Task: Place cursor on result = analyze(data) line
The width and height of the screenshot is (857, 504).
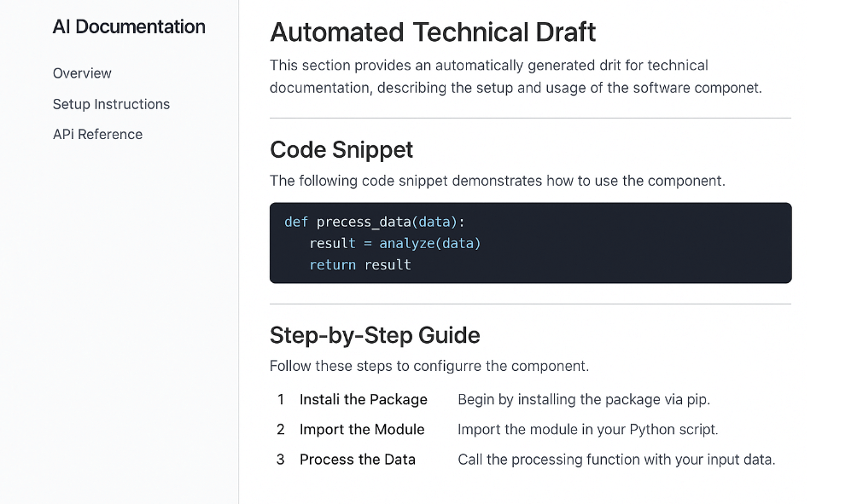Action: (395, 244)
